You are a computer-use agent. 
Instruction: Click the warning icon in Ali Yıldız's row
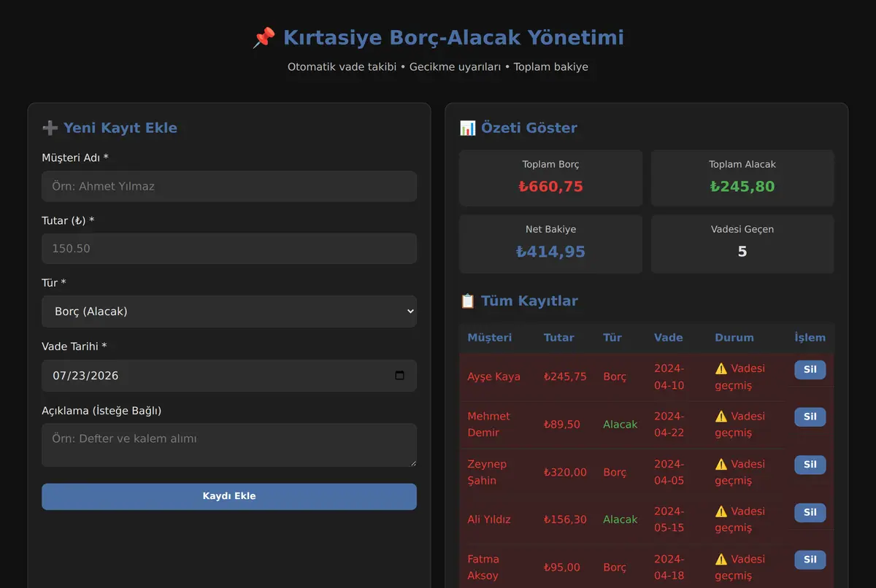pyautogui.click(x=721, y=511)
